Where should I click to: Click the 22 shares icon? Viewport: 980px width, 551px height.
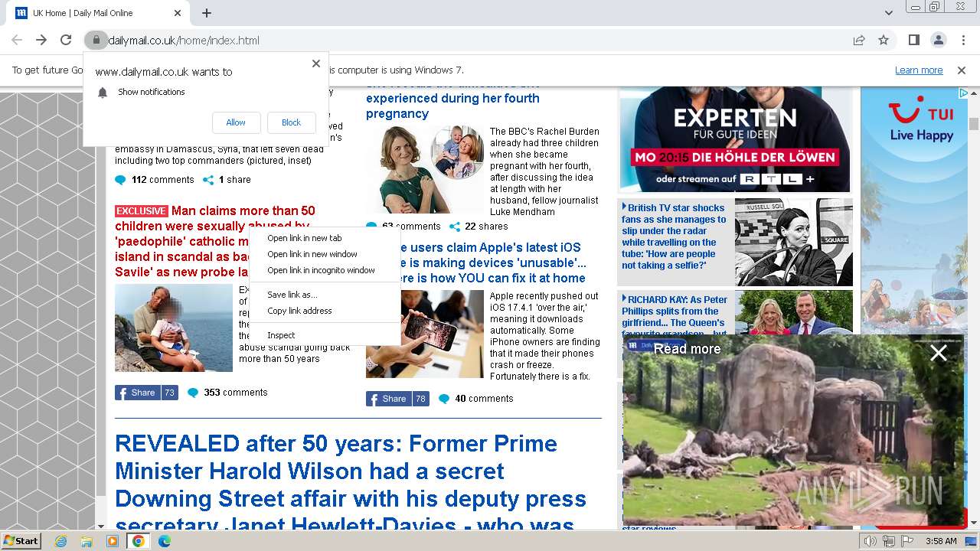tap(455, 227)
